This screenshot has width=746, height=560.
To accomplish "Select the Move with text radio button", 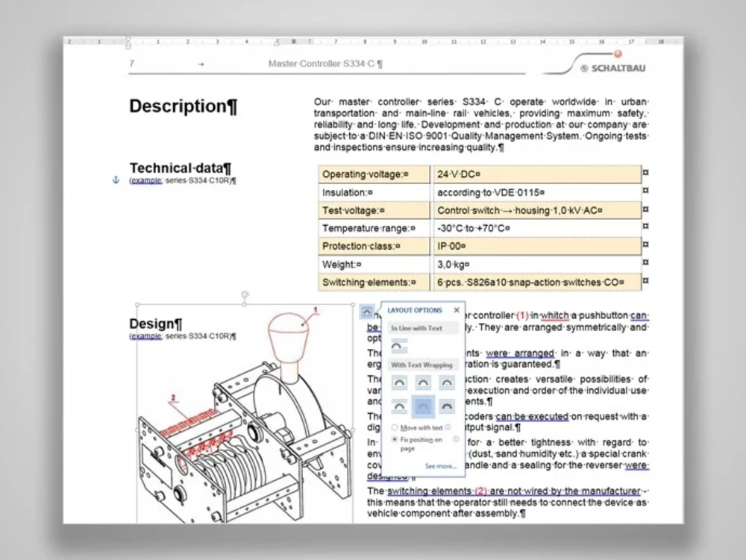I will [395, 427].
